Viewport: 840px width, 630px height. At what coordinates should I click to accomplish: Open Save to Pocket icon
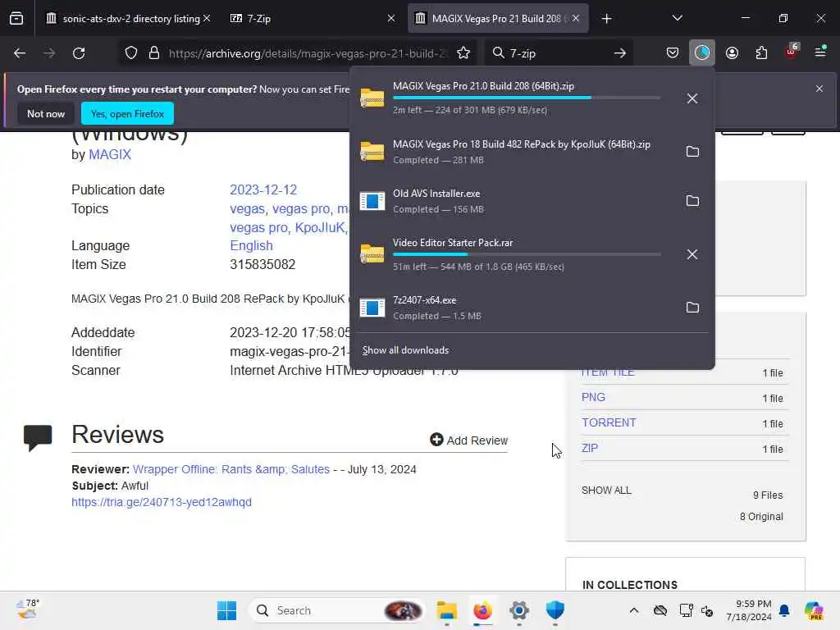(673, 53)
